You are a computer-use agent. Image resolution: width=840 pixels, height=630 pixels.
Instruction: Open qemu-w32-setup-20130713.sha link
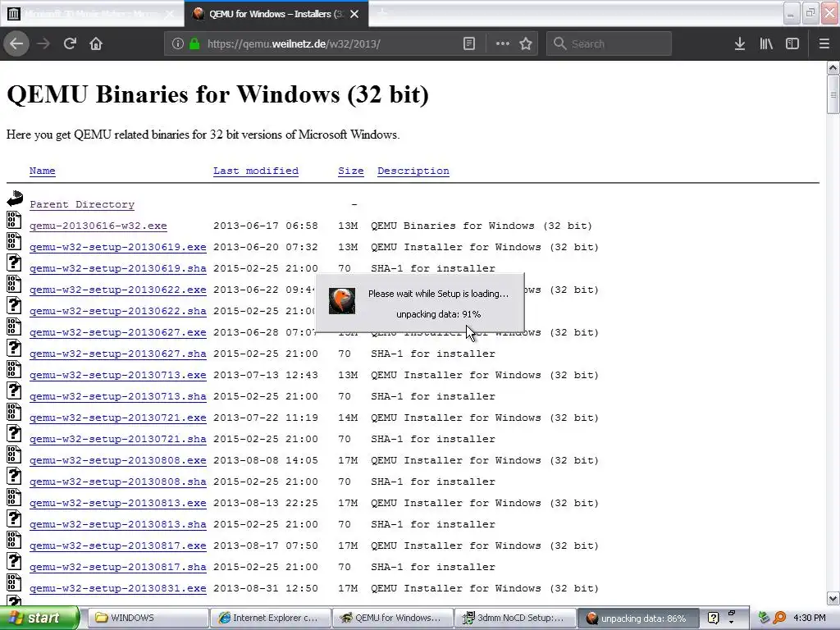point(118,396)
